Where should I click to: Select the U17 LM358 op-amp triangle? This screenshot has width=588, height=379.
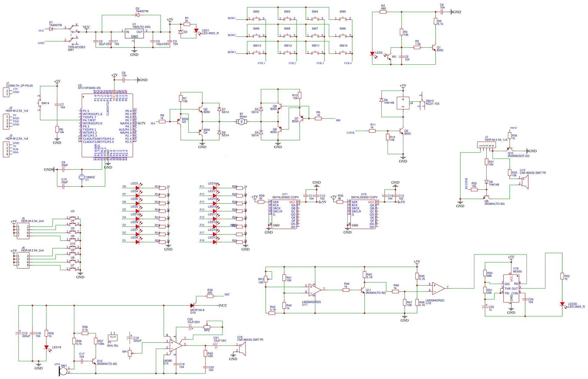(x=315, y=290)
